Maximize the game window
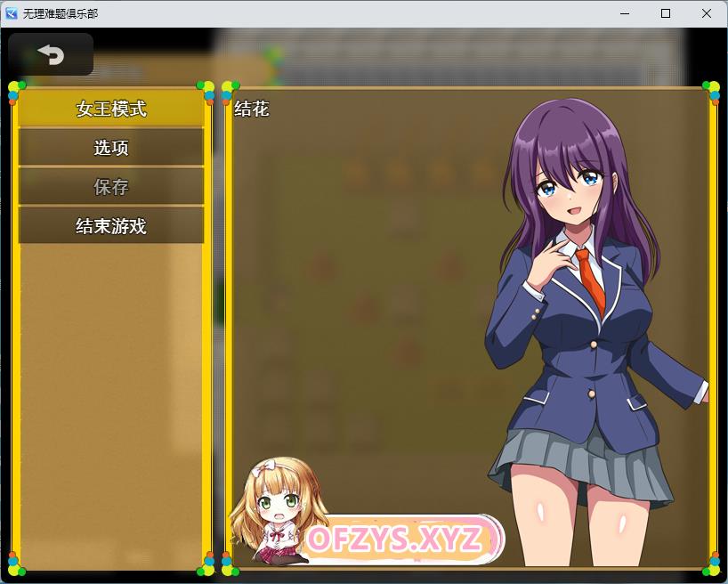This screenshot has width=728, height=584. (666, 13)
